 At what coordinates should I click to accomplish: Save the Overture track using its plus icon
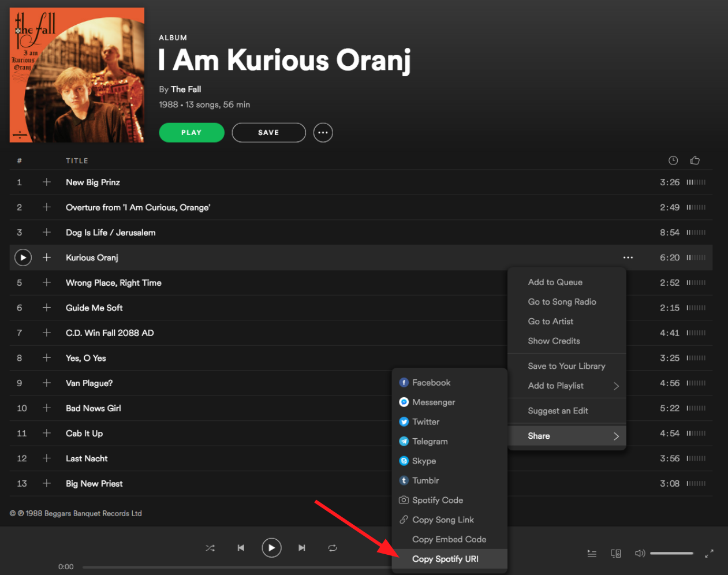47,207
